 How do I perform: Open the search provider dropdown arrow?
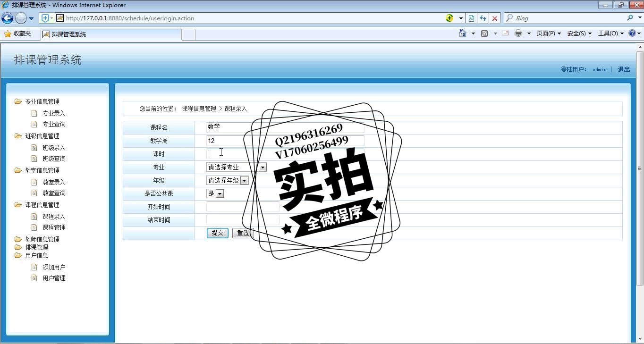(x=639, y=18)
